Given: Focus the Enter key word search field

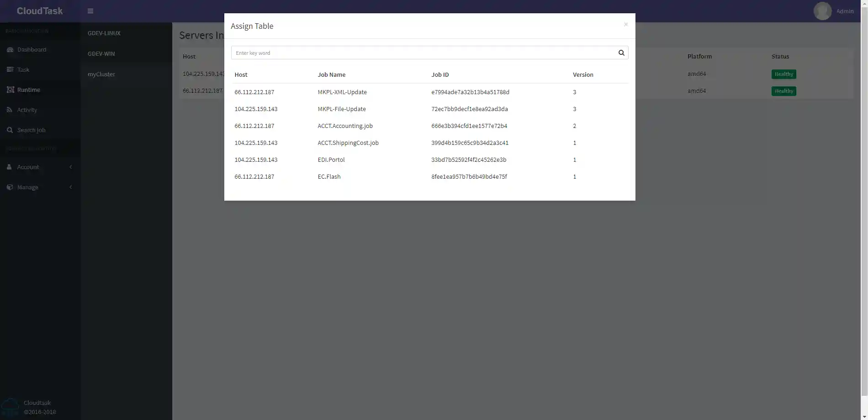Looking at the screenshot, I should [423, 53].
